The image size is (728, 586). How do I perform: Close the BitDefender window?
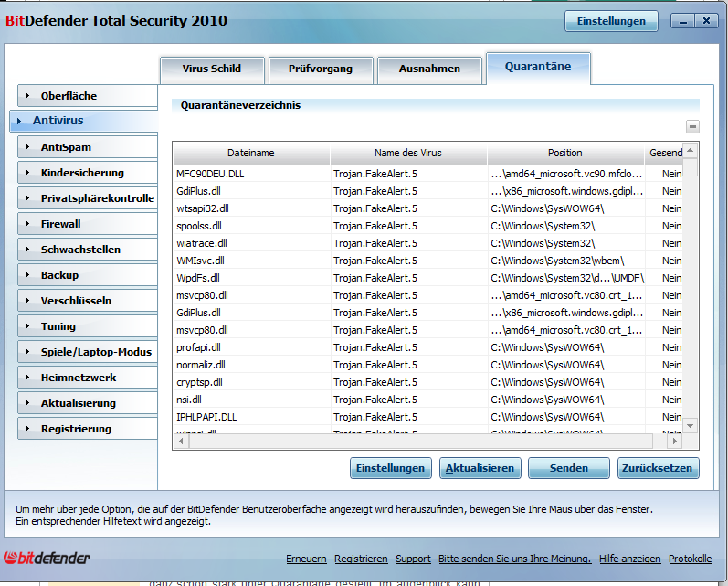(x=707, y=21)
